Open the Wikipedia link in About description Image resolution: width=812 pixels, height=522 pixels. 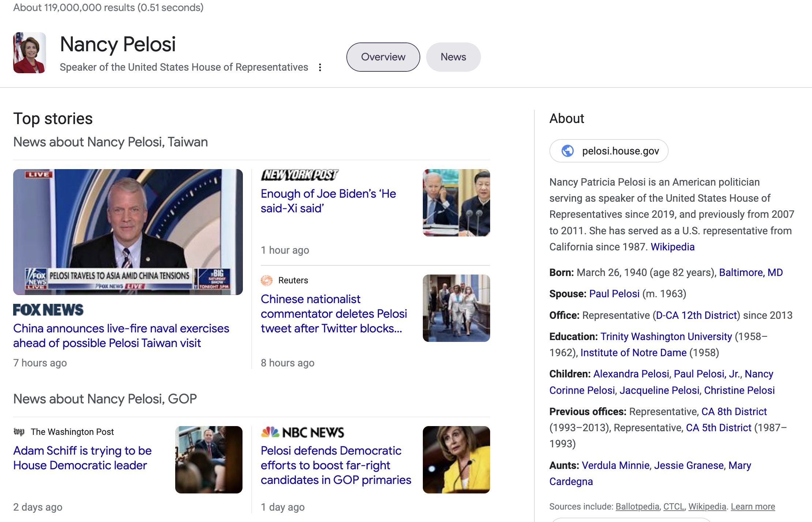click(672, 247)
